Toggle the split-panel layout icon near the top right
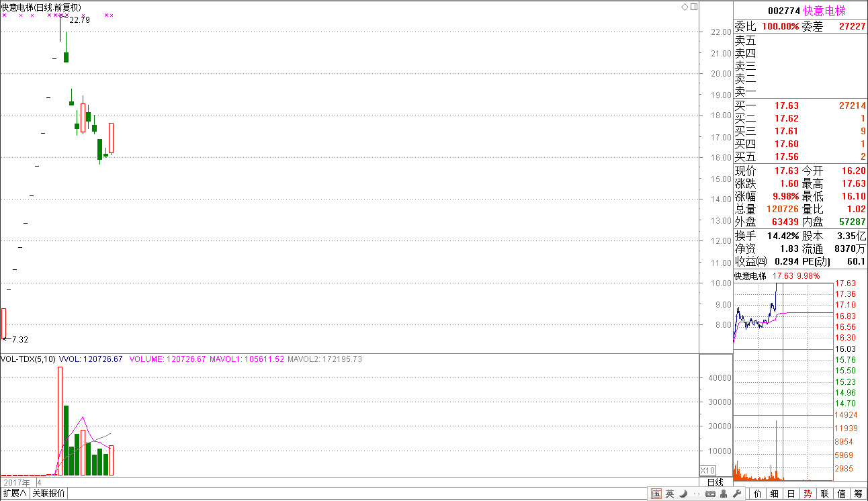Image resolution: width=868 pixels, height=501 pixels. tap(694, 7)
